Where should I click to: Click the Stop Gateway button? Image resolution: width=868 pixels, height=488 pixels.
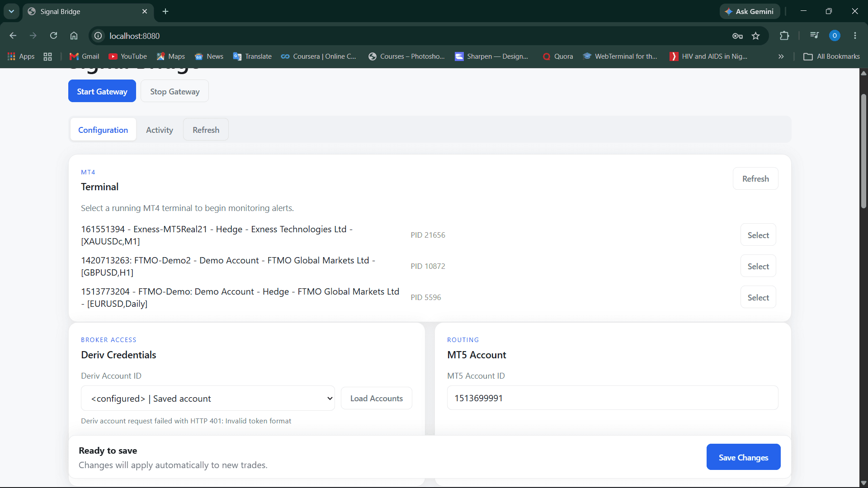click(175, 91)
